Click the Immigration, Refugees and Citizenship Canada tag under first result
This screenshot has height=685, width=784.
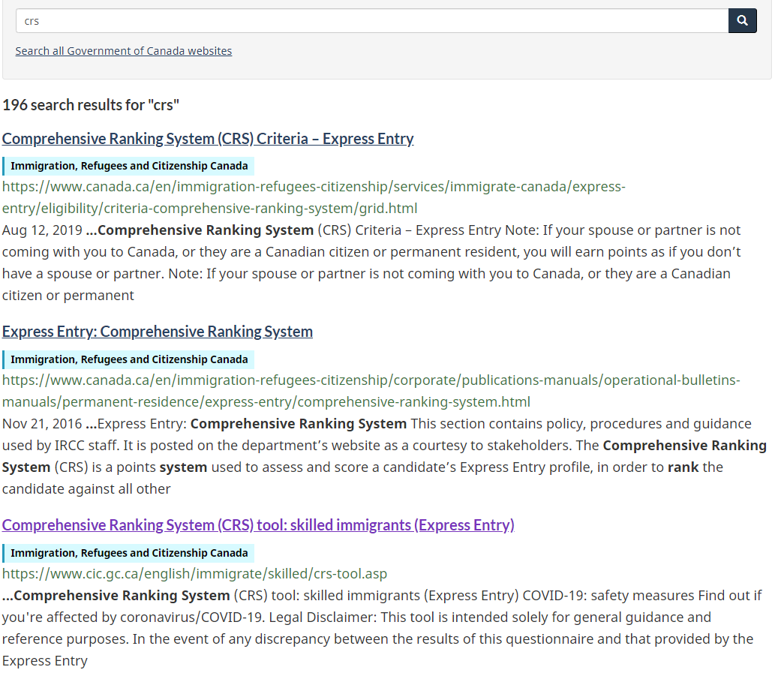[x=128, y=166]
